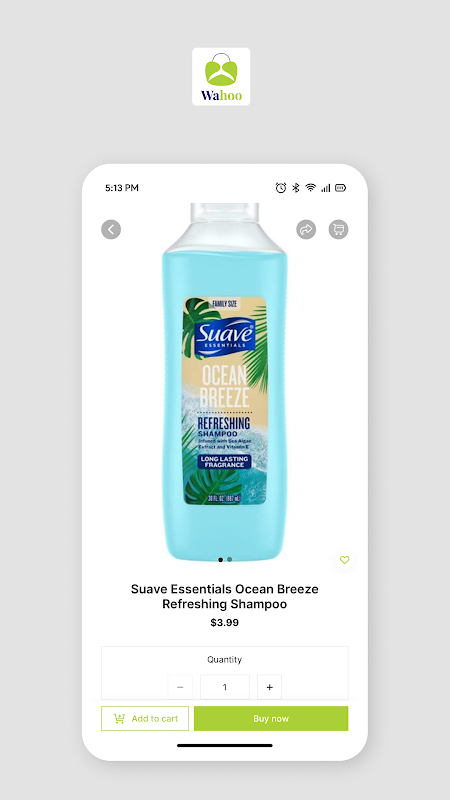Tap the Wi-Fi status icon
Viewport: 450px width, 800px height.
[311, 188]
